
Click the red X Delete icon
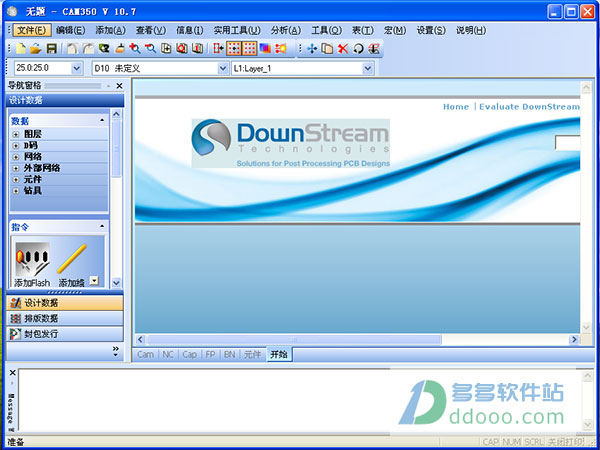[x=343, y=49]
